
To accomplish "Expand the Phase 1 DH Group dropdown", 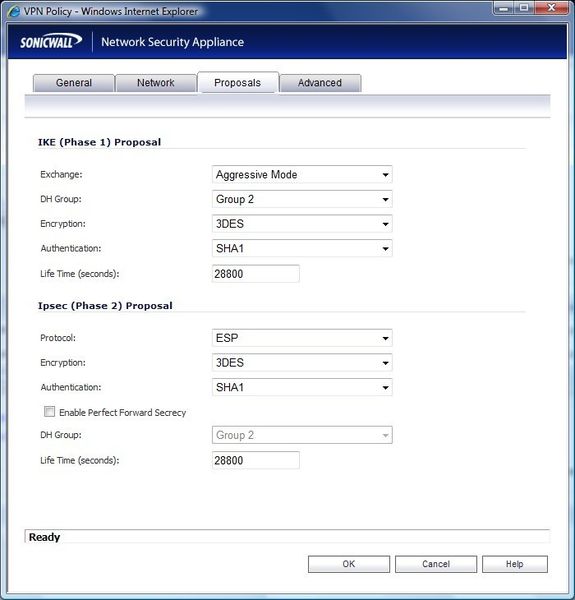I will (302, 199).
